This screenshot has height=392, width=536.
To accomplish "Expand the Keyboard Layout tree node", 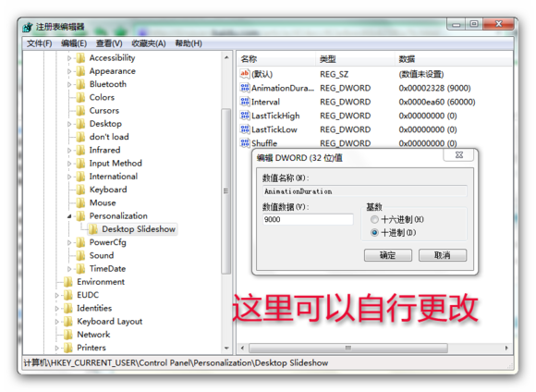I will click(56, 322).
